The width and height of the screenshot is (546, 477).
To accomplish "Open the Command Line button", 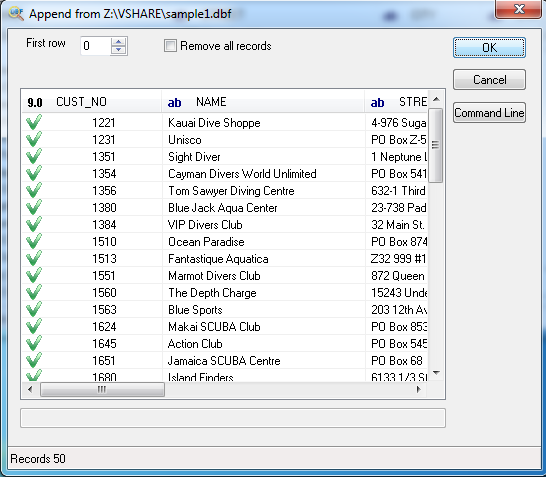I will click(489, 112).
